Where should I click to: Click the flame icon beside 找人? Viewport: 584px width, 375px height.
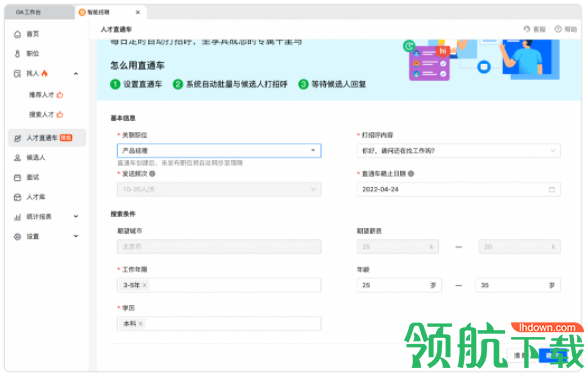click(44, 73)
